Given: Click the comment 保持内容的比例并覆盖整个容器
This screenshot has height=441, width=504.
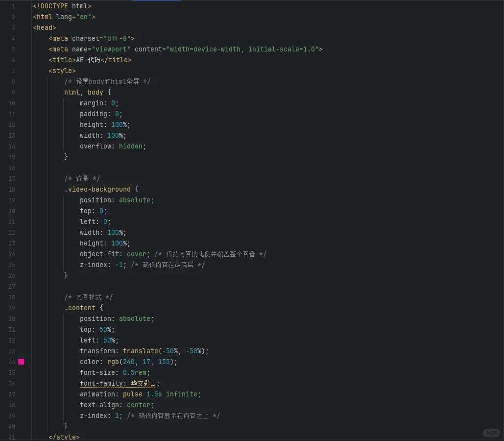Looking at the screenshot, I should pyautogui.click(x=211, y=254).
